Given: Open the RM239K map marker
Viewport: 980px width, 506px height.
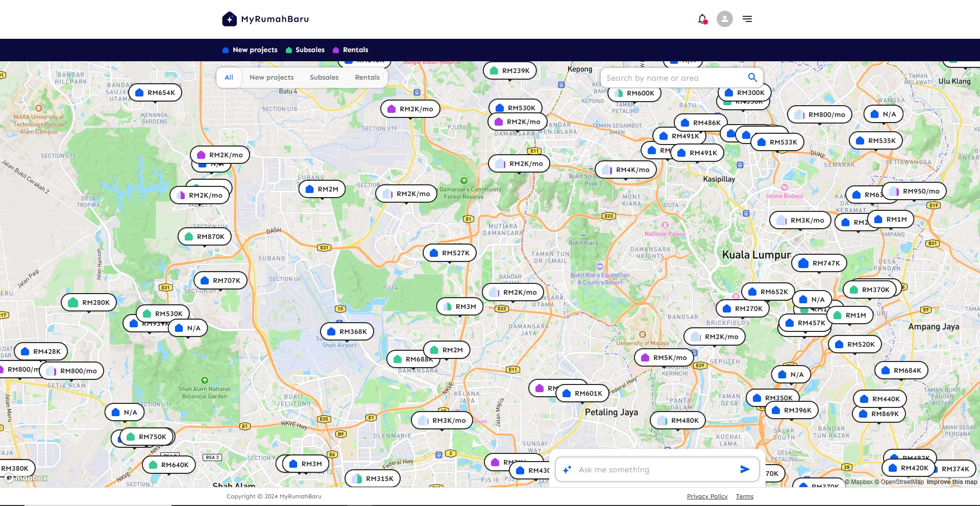Looking at the screenshot, I should [509, 71].
